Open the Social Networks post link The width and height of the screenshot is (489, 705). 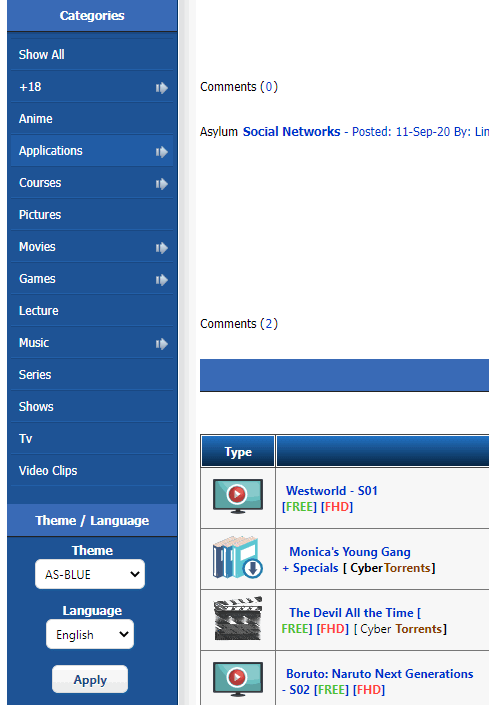[291, 132]
